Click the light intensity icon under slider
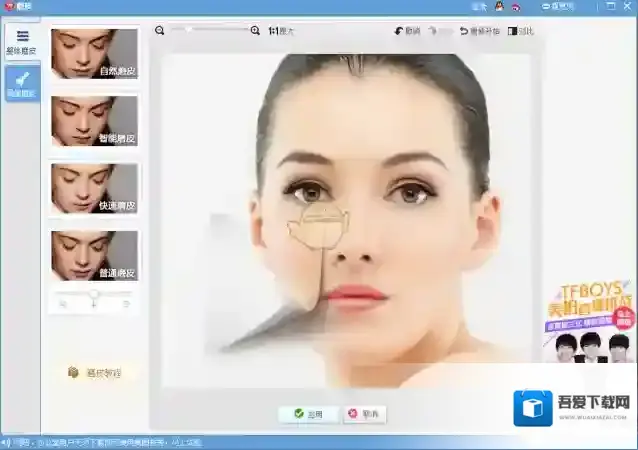The image size is (638, 450). pyautogui.click(x=63, y=304)
